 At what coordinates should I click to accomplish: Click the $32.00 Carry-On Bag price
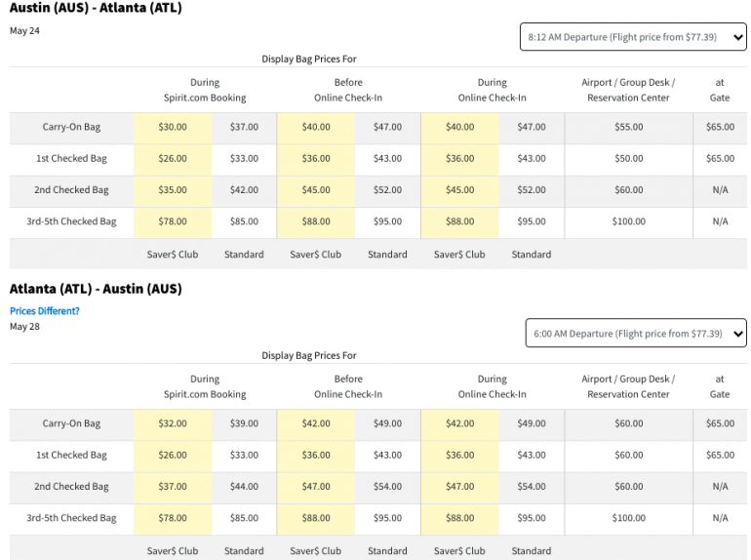pyautogui.click(x=173, y=423)
